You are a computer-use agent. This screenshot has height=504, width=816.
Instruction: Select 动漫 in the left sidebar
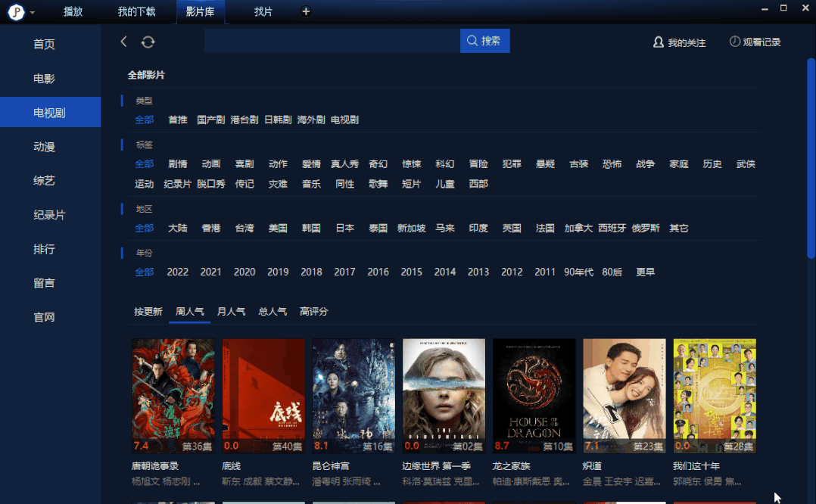(44, 147)
